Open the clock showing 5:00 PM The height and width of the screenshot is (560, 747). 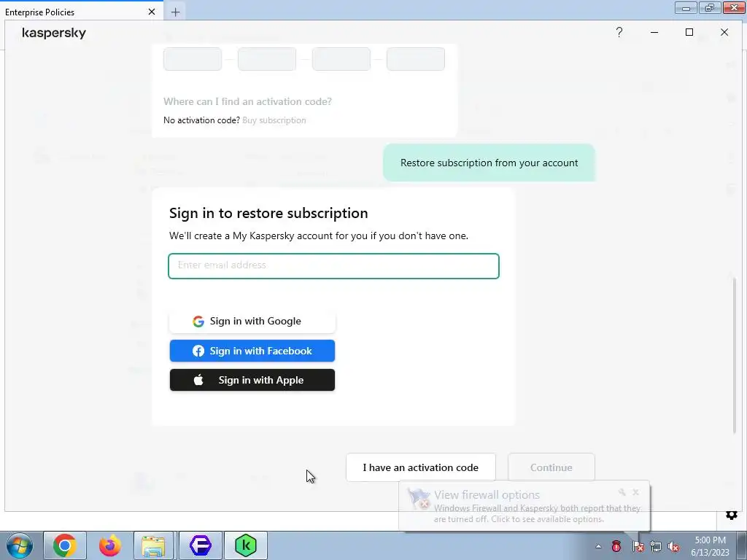pyautogui.click(x=710, y=546)
